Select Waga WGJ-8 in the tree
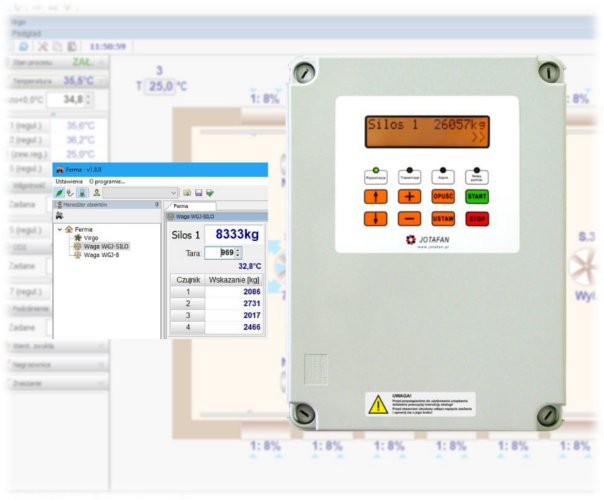This screenshot has width=604, height=500. pyautogui.click(x=104, y=254)
